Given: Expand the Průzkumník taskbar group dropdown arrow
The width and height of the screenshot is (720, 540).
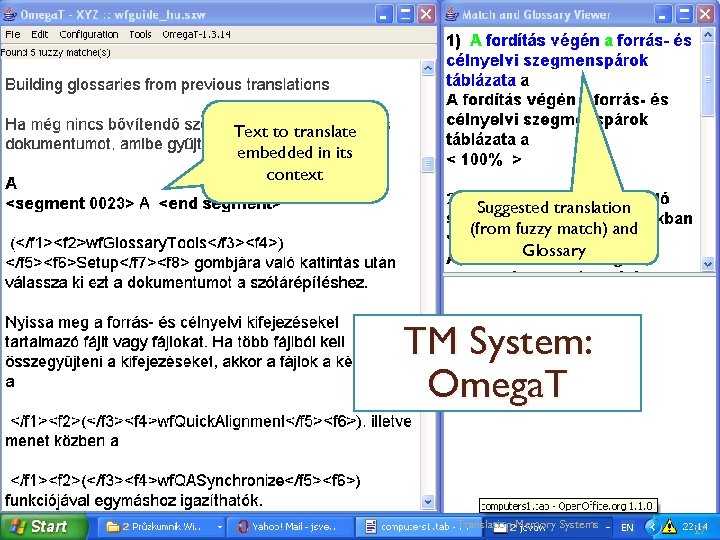Looking at the screenshot, I should pos(219,527).
